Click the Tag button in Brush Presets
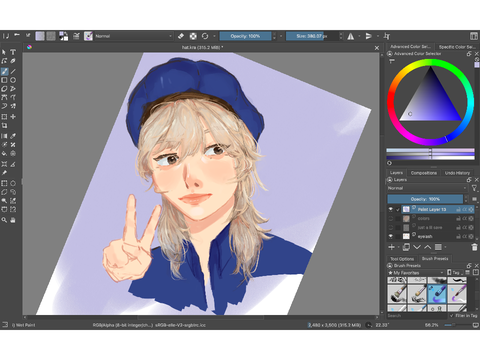The width and height of the screenshot is (480, 360). click(455, 273)
